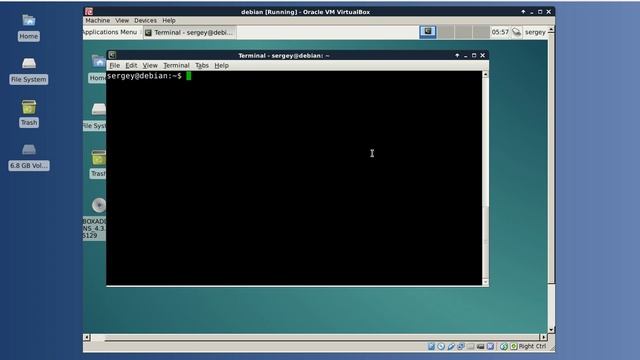Switch to the third workspace in switcher

click(x=464, y=32)
